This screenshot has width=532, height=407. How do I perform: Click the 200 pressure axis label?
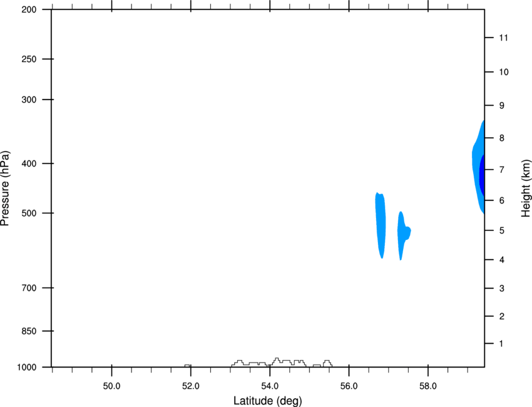(x=29, y=9)
